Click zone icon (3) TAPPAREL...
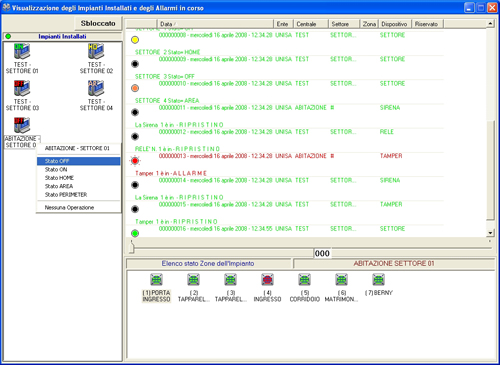Screen dimensions: 500x365 (x=230, y=279)
